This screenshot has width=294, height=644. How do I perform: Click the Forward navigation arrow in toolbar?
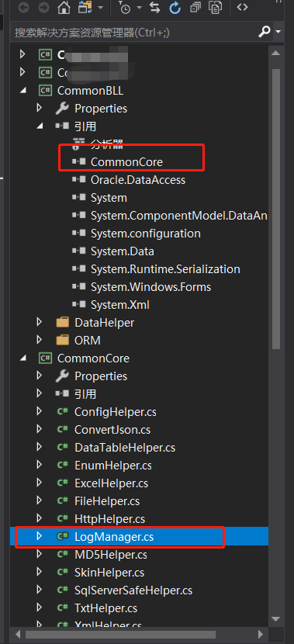tap(43, 8)
